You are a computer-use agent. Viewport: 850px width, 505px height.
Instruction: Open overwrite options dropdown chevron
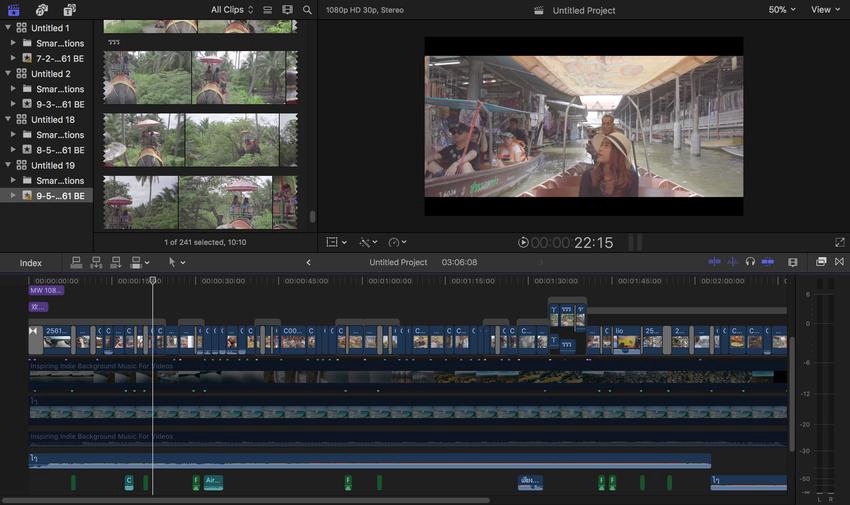tap(147, 263)
